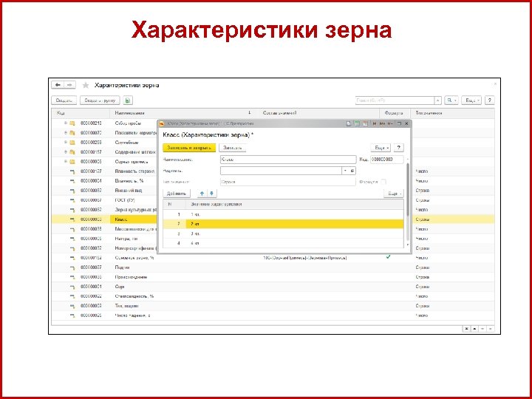Move selected value up with blue arrow
532x399 pixels.
coord(202,194)
